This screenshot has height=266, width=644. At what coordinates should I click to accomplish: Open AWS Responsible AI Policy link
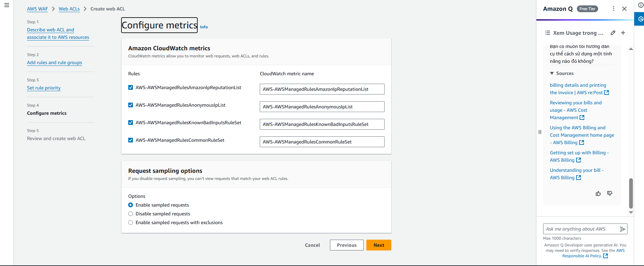(593, 253)
